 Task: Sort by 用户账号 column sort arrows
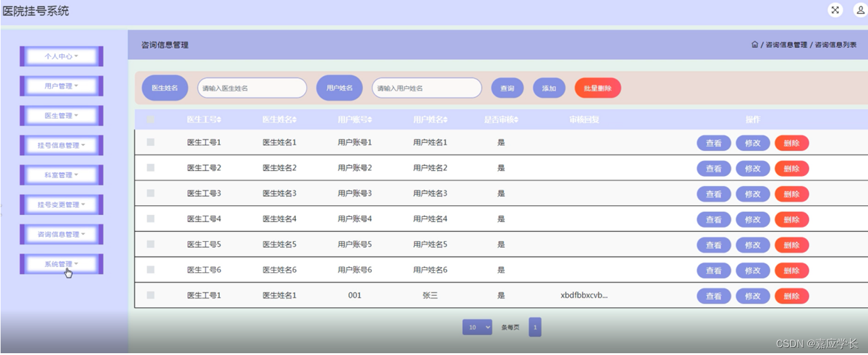pos(370,120)
